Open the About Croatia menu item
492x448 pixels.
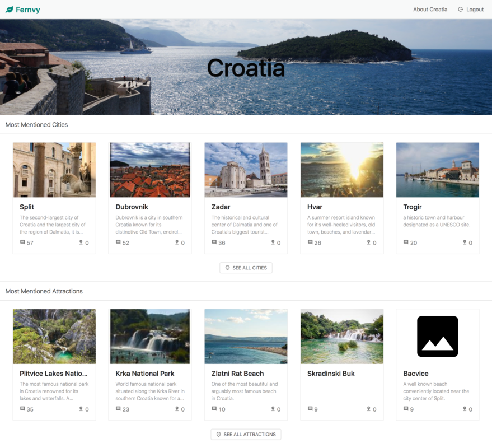click(430, 10)
